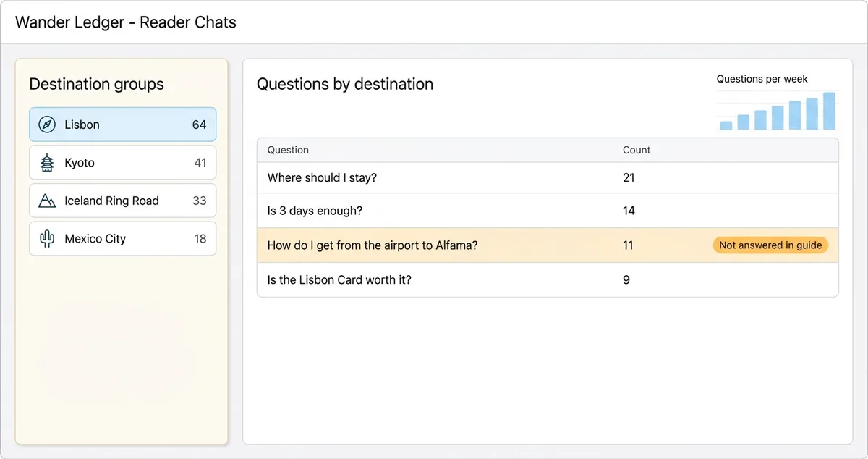The width and height of the screenshot is (868, 459).
Task: Click the count 14 cell
Action: [629, 211]
